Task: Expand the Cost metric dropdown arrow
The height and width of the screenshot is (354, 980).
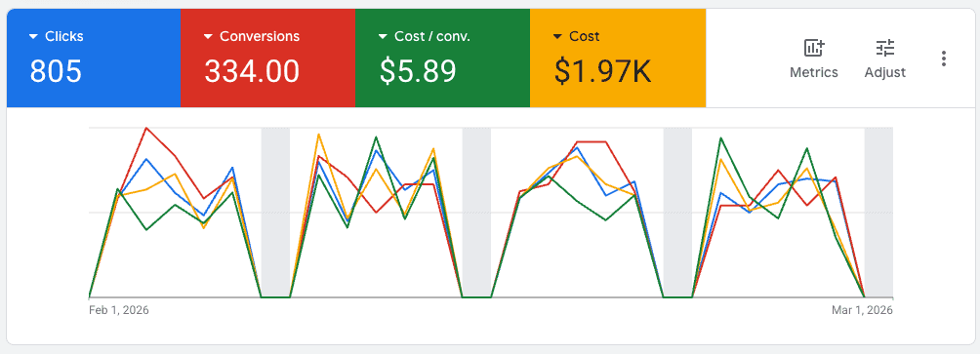Action: click(x=557, y=37)
